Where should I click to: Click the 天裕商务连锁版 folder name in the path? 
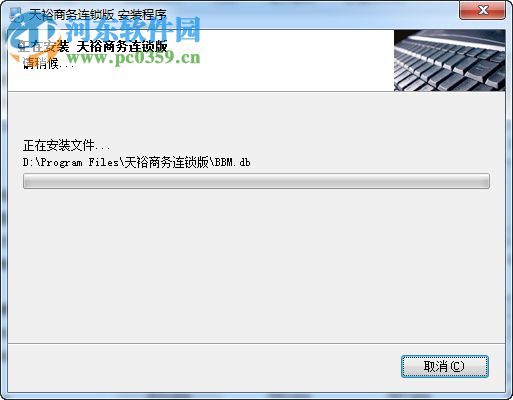coord(166,163)
